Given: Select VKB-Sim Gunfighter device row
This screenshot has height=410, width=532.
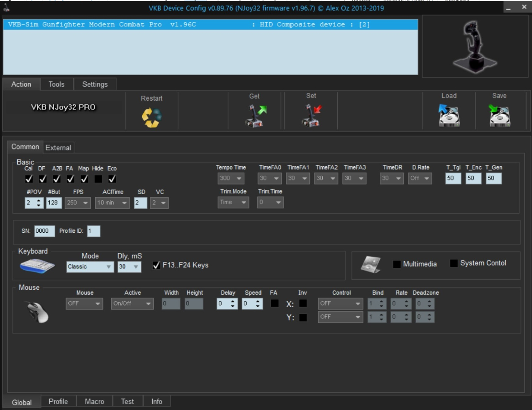Looking at the screenshot, I should (x=210, y=25).
